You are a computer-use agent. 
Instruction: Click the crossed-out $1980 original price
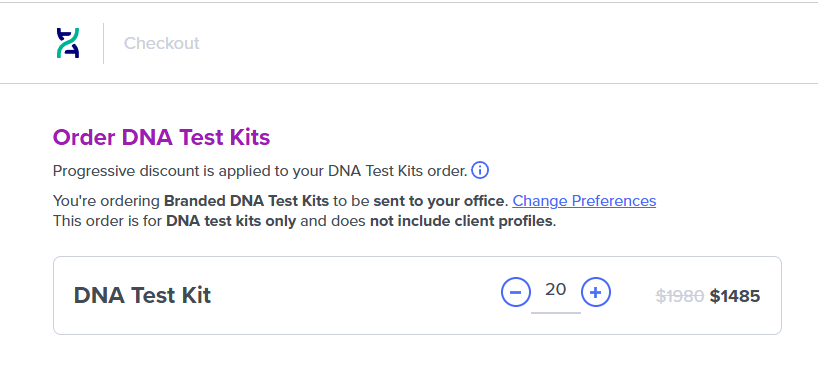(x=680, y=296)
